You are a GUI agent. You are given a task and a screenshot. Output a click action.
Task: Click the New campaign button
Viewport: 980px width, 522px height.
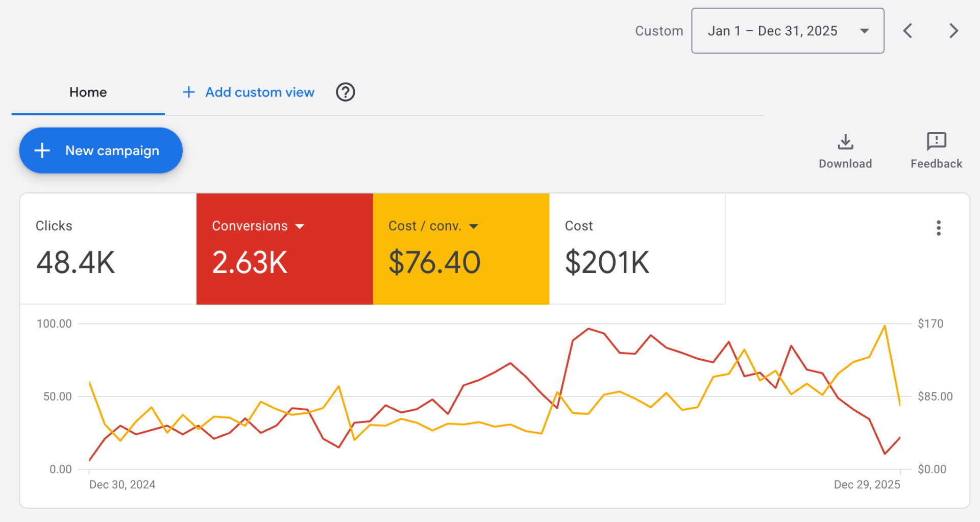(x=101, y=151)
